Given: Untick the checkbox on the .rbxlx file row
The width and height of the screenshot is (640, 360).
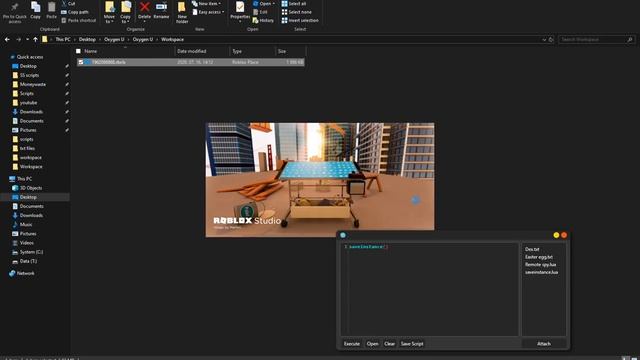Looking at the screenshot, I should (x=81, y=62).
